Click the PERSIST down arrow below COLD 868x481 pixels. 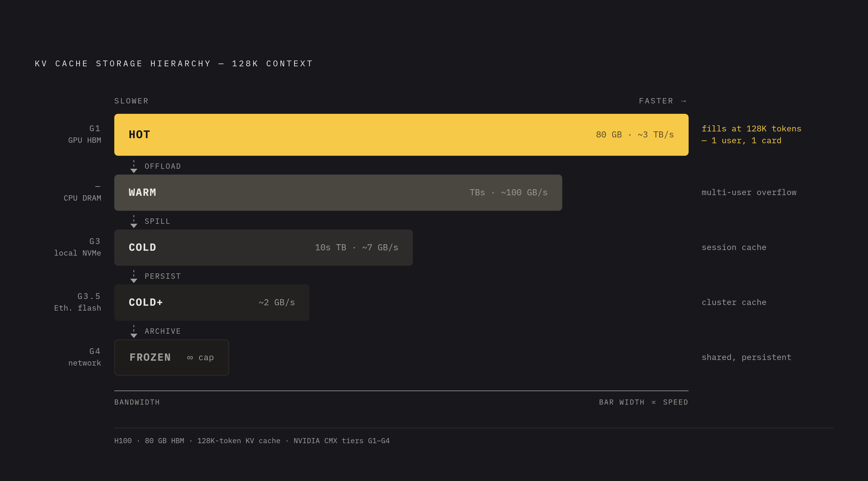click(x=134, y=276)
